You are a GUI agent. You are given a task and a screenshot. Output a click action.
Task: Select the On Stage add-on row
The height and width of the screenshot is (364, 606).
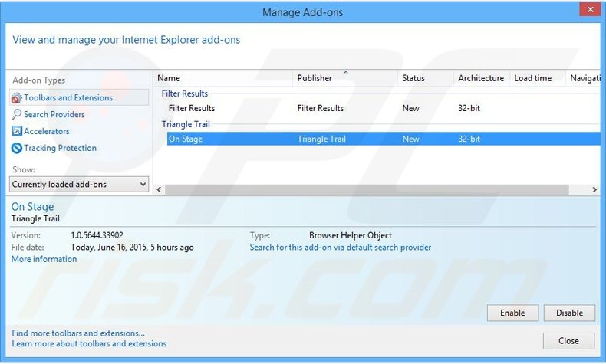point(186,139)
